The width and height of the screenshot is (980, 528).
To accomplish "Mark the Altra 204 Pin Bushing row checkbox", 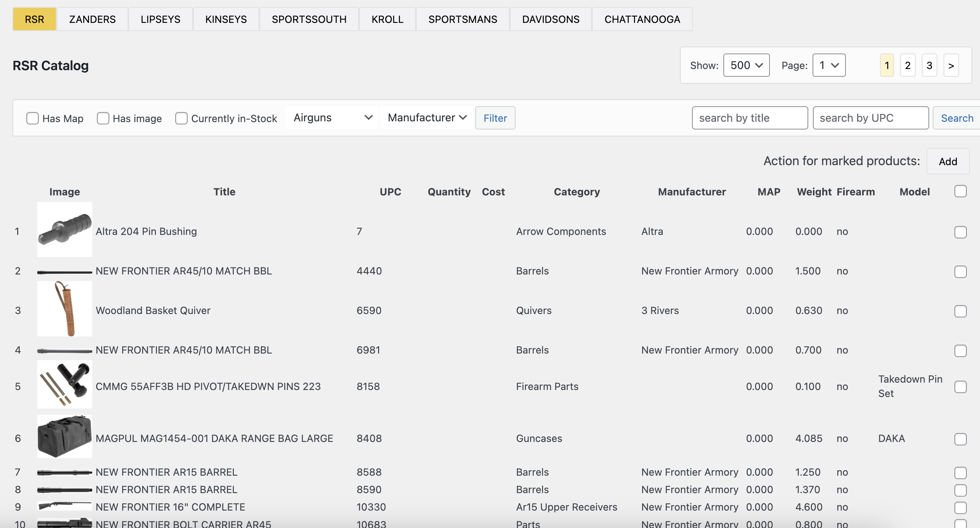I will 961,232.
